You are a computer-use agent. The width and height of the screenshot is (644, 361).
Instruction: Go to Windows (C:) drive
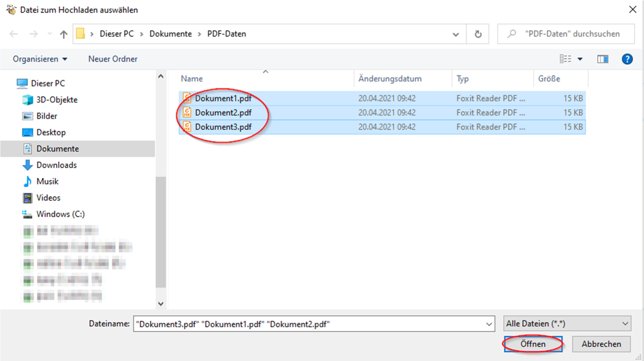point(60,214)
